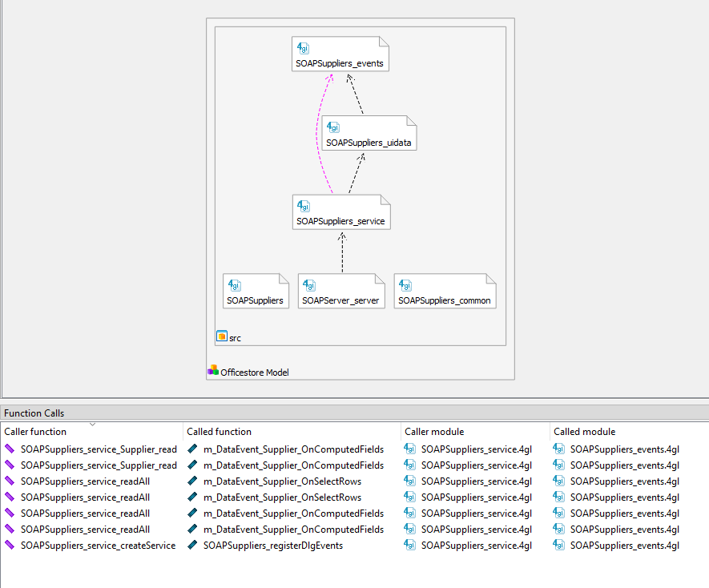Click the purple tag icon beside SOAPSuppliers_service_createService
The width and height of the screenshot is (709, 588).
pos(10,545)
